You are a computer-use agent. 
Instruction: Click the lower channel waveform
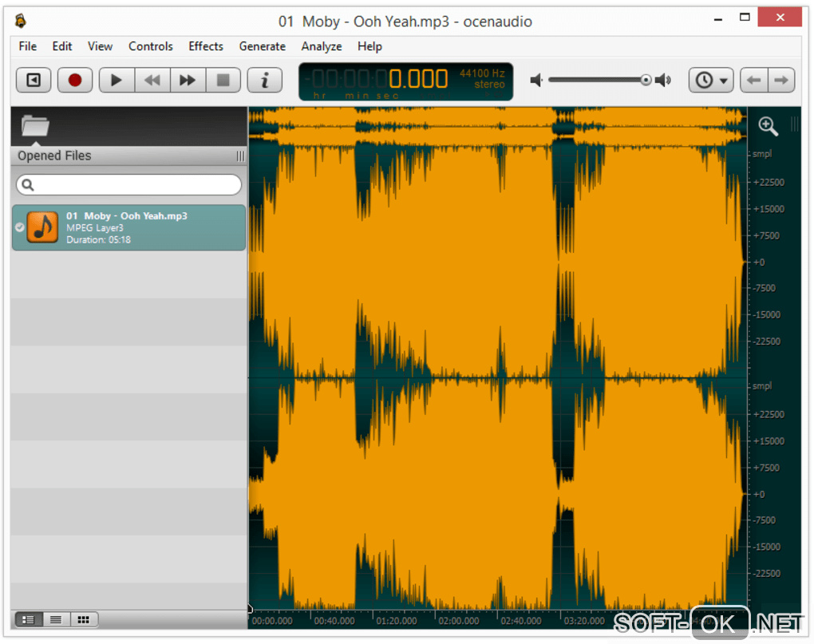tap(498, 493)
